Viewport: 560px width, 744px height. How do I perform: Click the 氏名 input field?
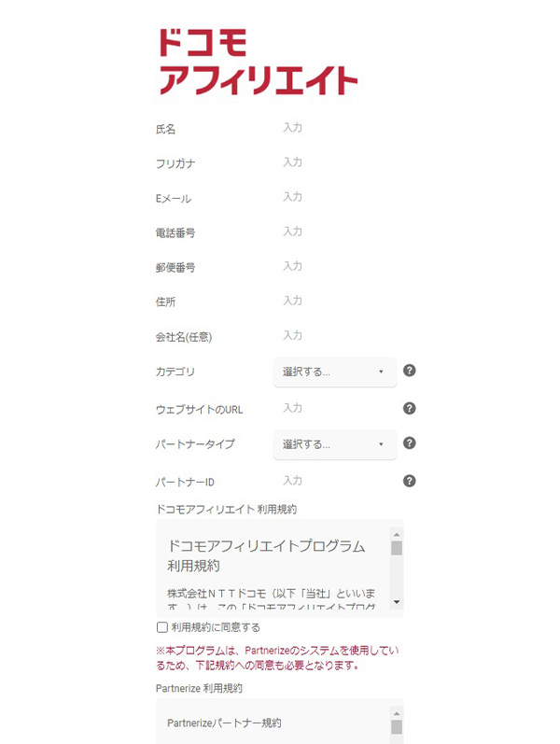(x=336, y=128)
